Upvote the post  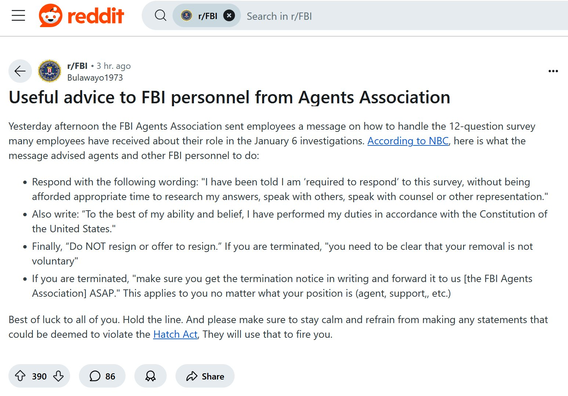point(20,376)
